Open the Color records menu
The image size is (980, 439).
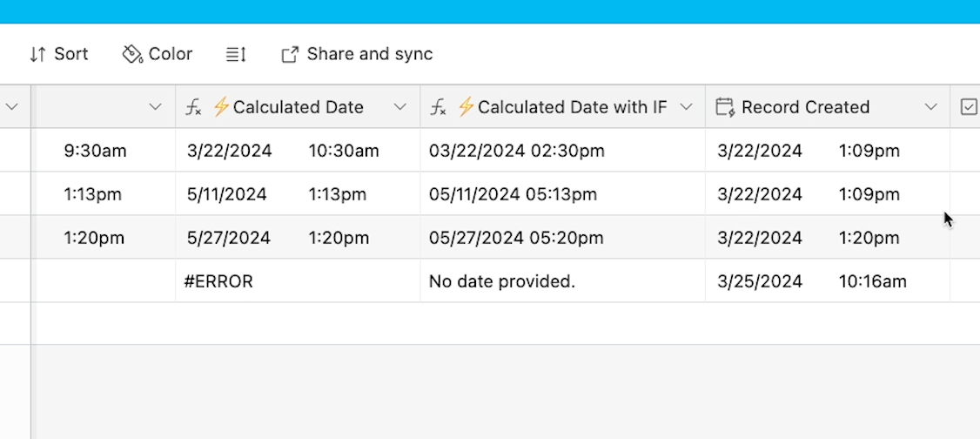pyautogui.click(x=157, y=54)
